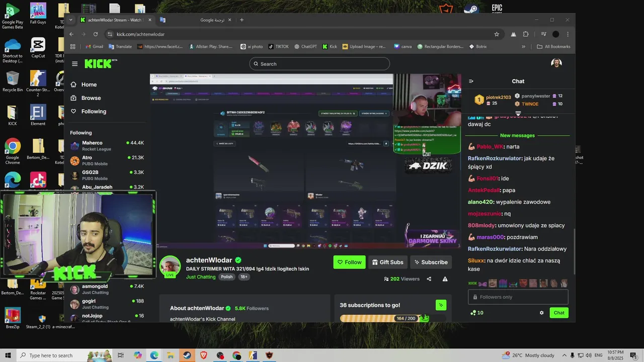Open Maherco channel in Following list

coord(108,146)
